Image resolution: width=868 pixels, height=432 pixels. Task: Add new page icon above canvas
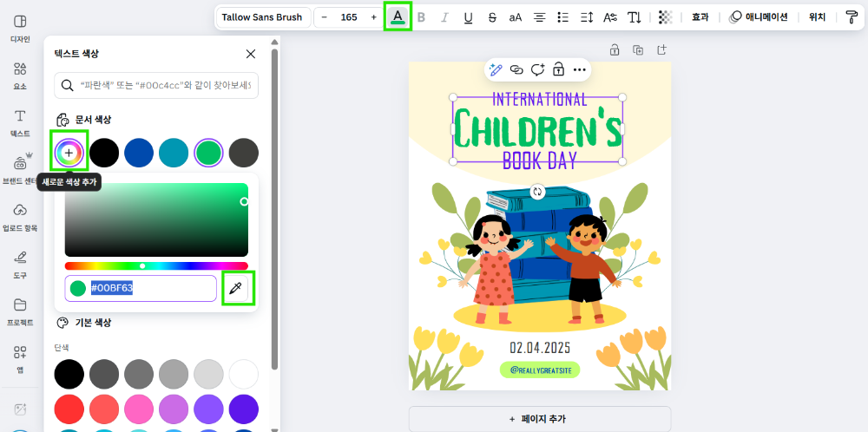661,49
